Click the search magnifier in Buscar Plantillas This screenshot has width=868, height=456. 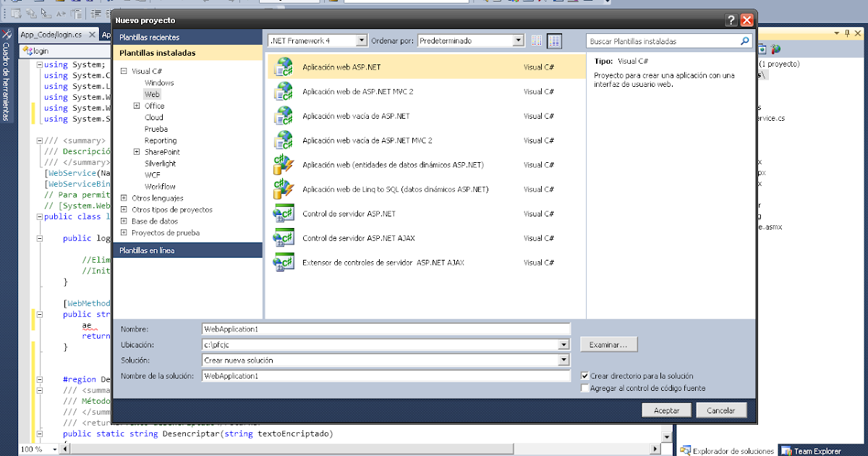[x=745, y=41]
